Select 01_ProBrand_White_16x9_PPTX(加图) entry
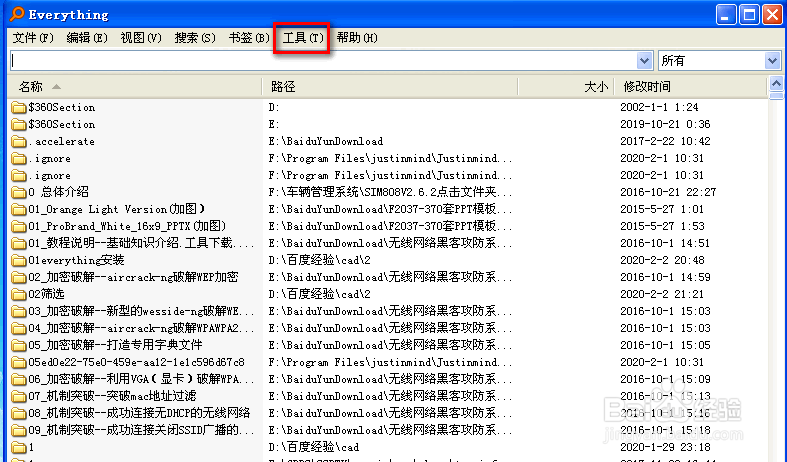Screen dimensions: 787x462 tap(127, 226)
